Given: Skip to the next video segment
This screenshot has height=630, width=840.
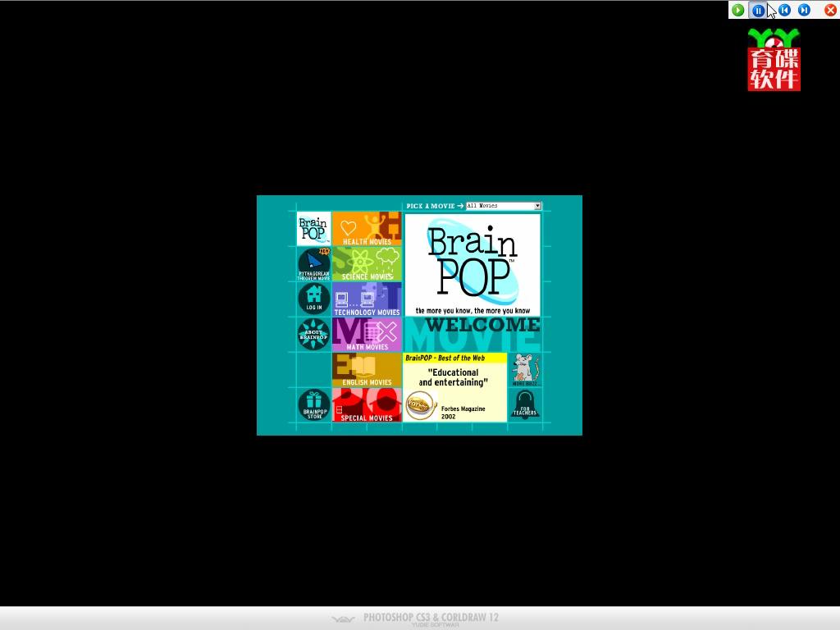Looking at the screenshot, I should [804, 10].
